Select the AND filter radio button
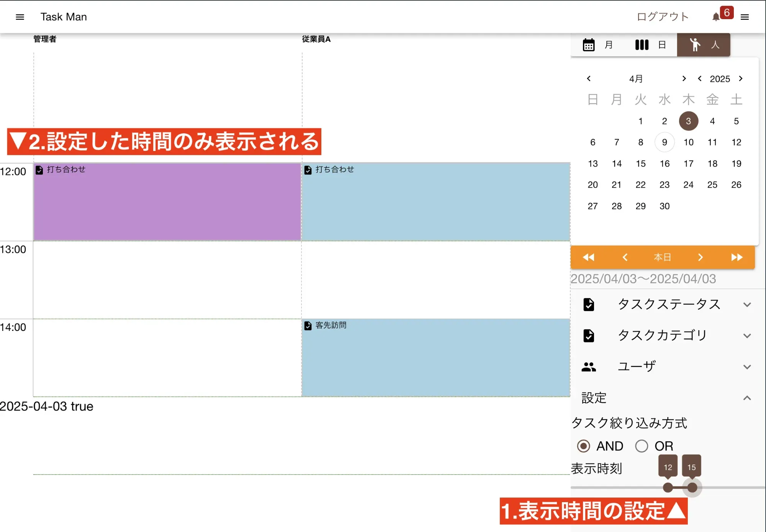Screen dimensions: 766x532 [x=583, y=446]
